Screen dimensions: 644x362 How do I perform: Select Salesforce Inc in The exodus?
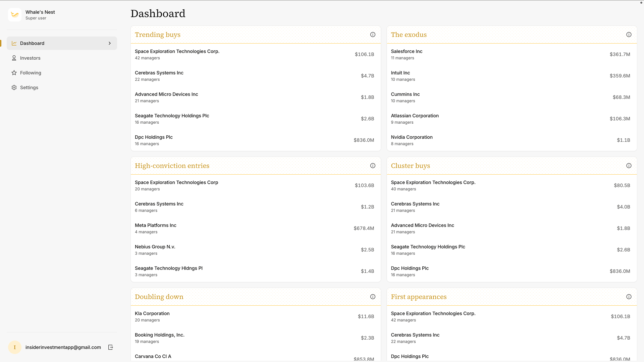[x=512, y=54]
